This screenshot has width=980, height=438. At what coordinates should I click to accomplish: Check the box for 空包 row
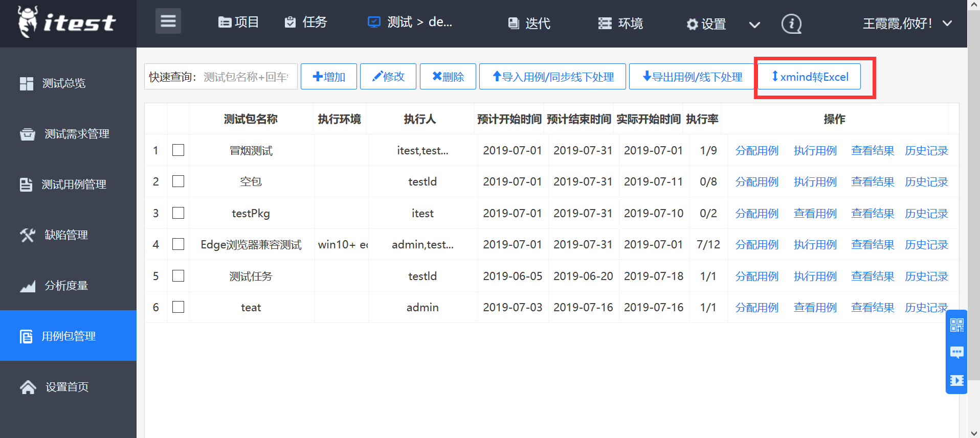coord(178,181)
